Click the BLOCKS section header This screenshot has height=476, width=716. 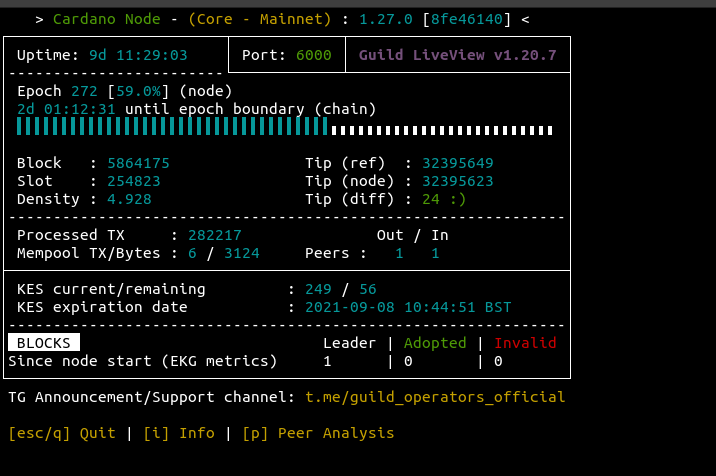tap(44, 343)
